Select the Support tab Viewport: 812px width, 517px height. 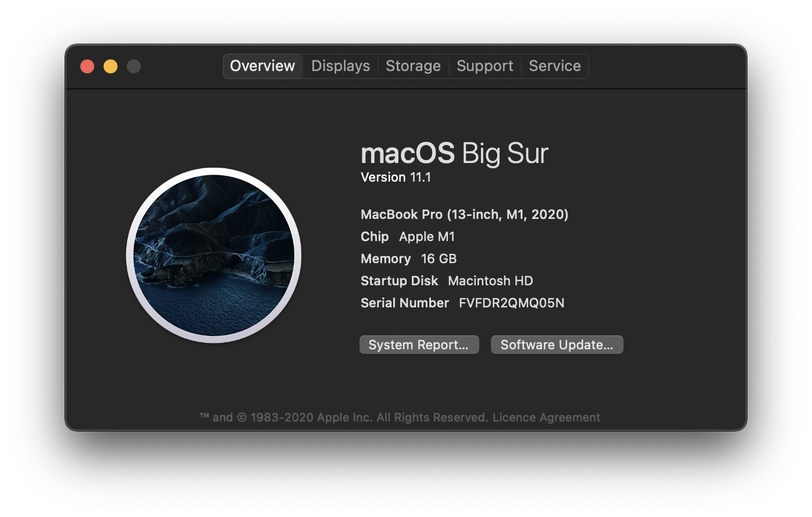485,66
